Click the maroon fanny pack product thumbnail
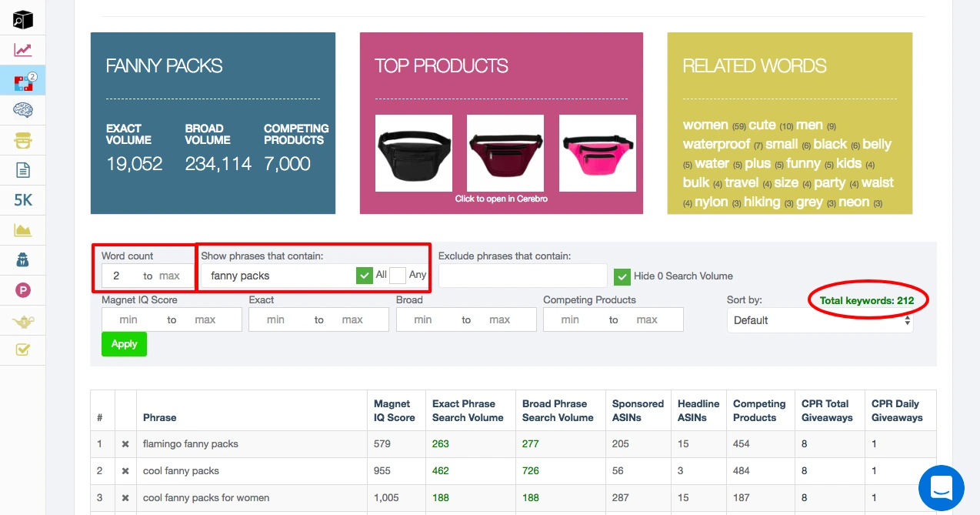The height and width of the screenshot is (515, 980). 505,153
